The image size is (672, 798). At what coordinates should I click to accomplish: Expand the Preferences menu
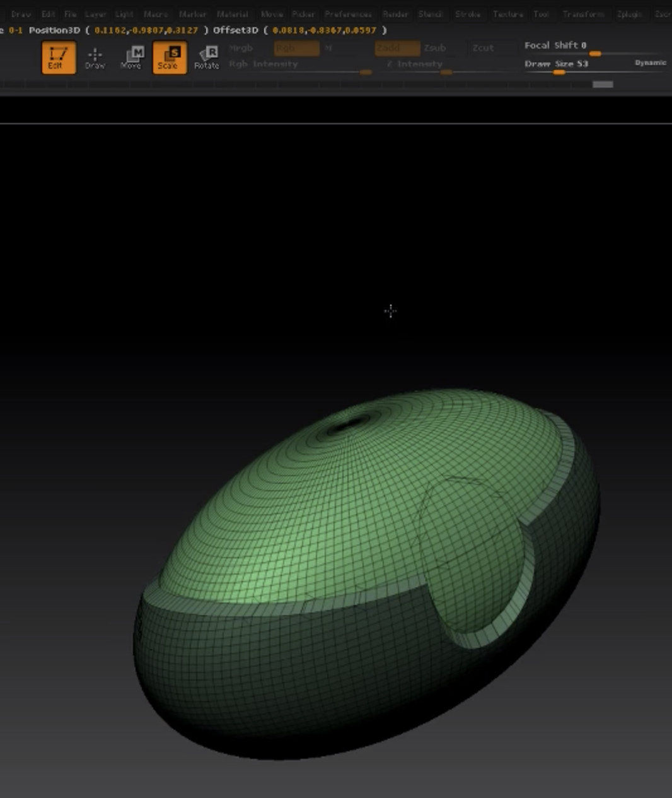tap(348, 14)
